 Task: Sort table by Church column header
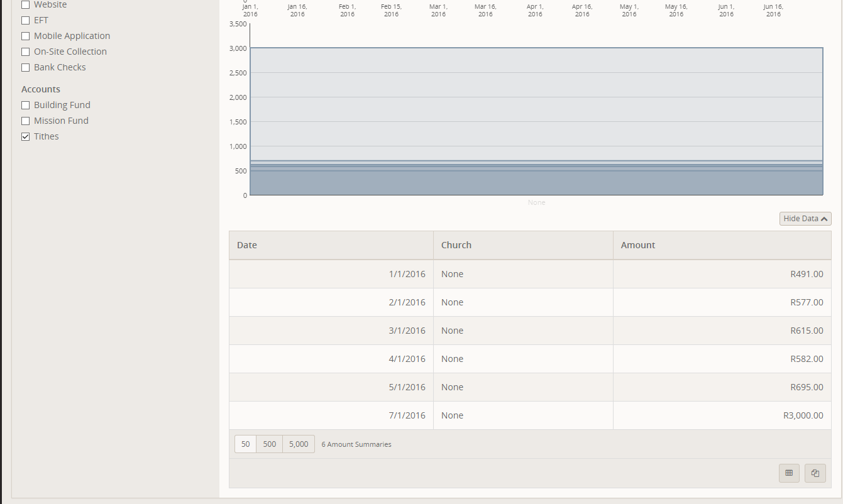coord(456,245)
